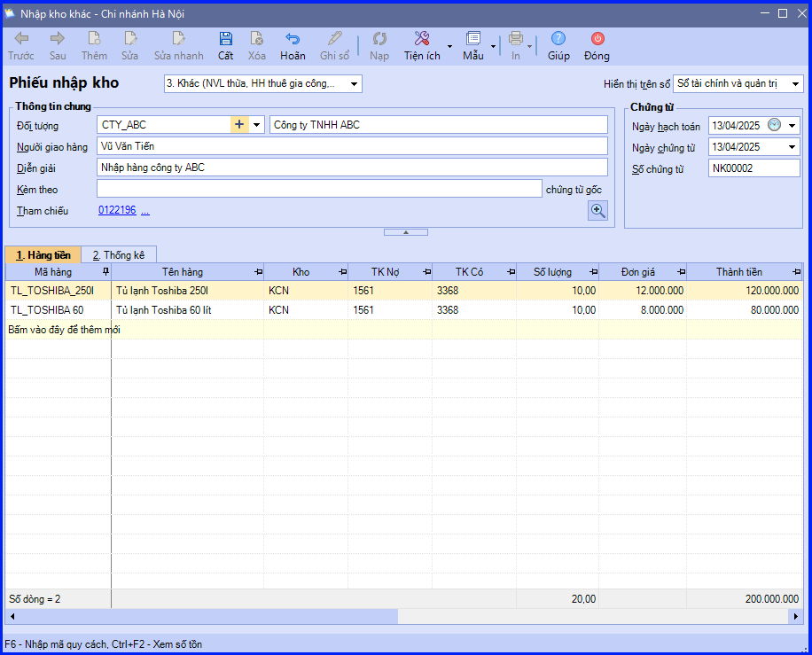Click the Thêm new document icon
This screenshot has height=655, width=812.
click(x=94, y=38)
